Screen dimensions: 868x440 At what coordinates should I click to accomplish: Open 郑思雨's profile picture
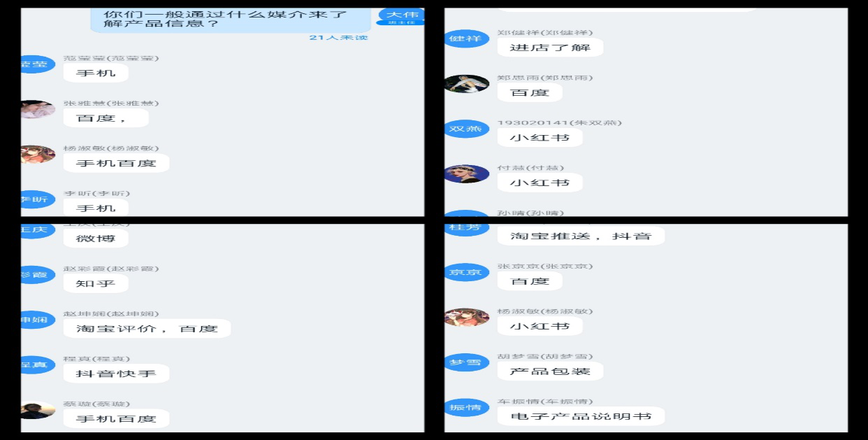pos(466,84)
